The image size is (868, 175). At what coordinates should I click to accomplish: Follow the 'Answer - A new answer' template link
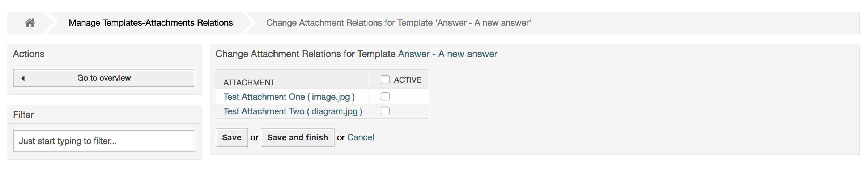(448, 54)
